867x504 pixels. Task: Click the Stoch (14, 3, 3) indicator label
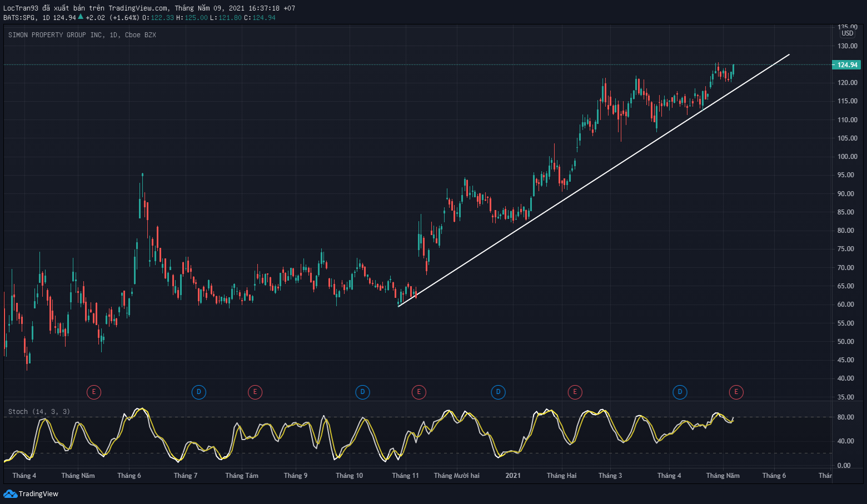39,412
